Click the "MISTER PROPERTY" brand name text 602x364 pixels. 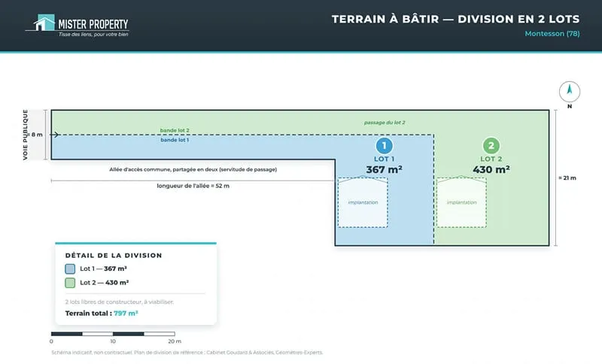93,24
